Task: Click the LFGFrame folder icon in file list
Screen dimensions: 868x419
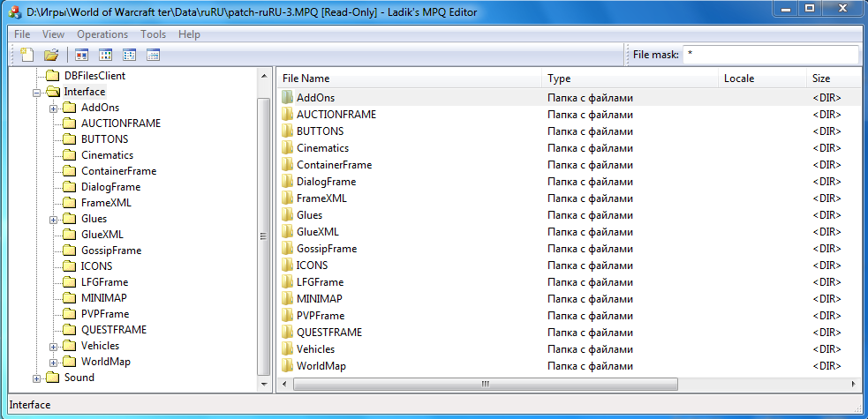Action: pyautogui.click(x=287, y=282)
